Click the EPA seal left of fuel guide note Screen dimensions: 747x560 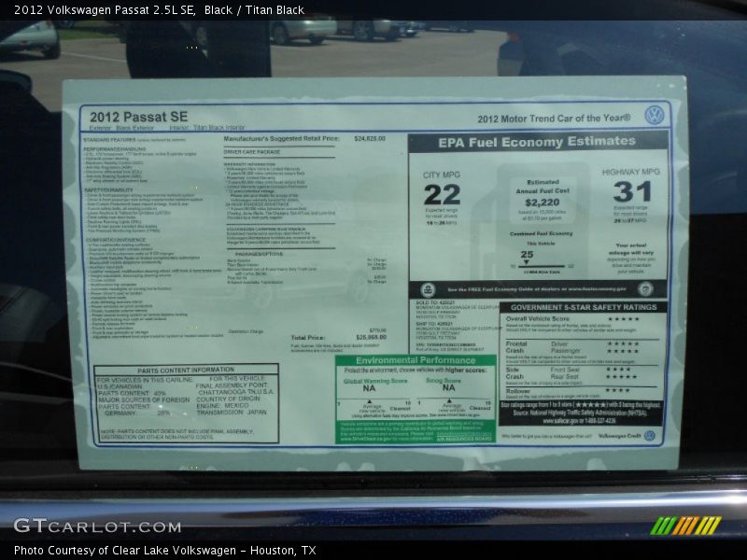pyautogui.click(x=428, y=289)
